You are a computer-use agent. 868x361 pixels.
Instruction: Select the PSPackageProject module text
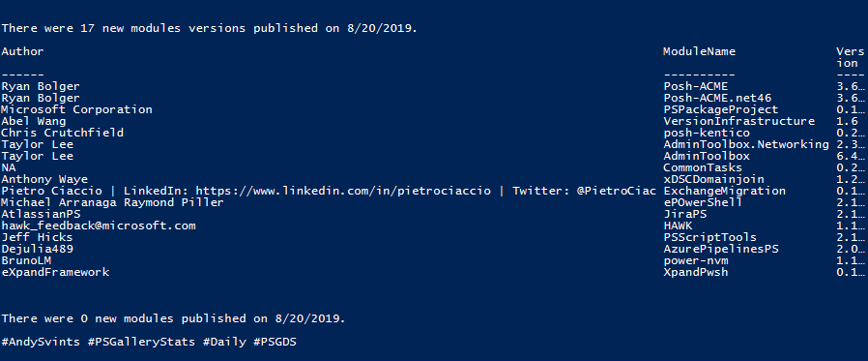pos(721,109)
